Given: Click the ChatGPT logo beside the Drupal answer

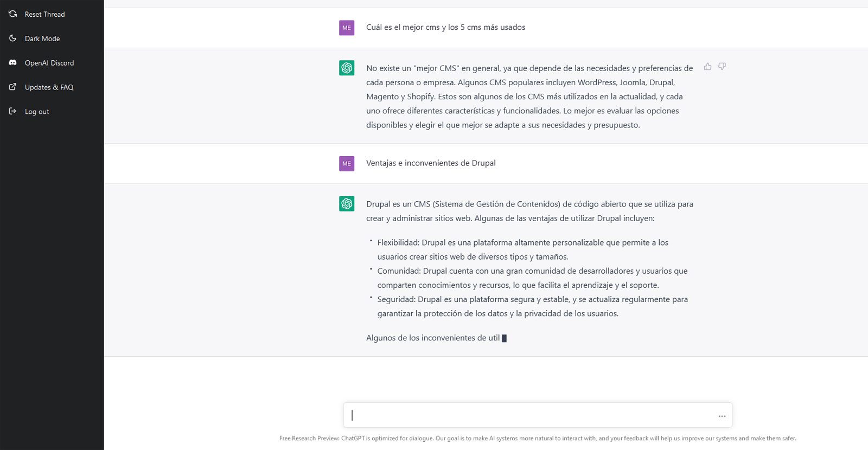Looking at the screenshot, I should pos(347,204).
